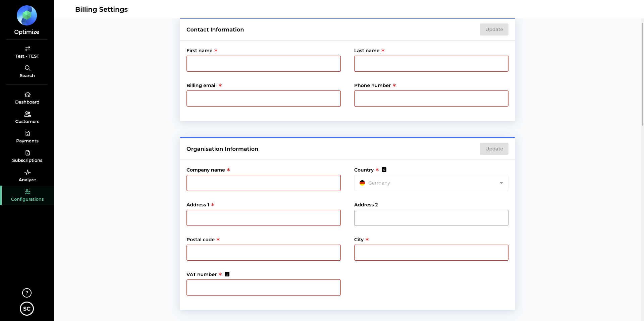
Task: Go to Analyze menu label
Action: [27, 180]
